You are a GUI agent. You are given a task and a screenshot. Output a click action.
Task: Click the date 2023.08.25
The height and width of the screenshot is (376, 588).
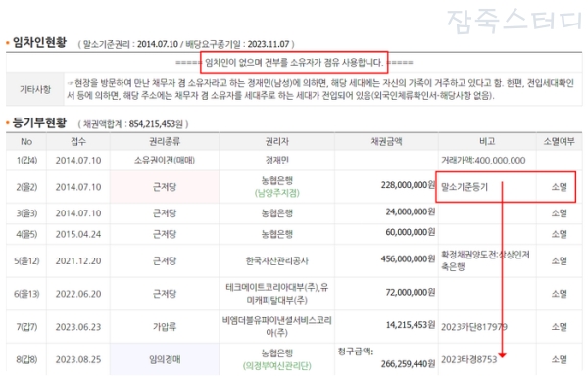(x=78, y=359)
